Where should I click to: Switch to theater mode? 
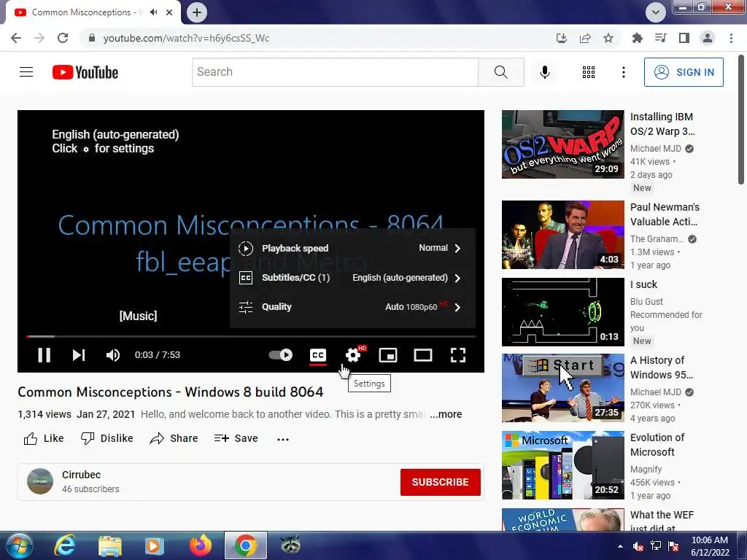[x=423, y=355]
